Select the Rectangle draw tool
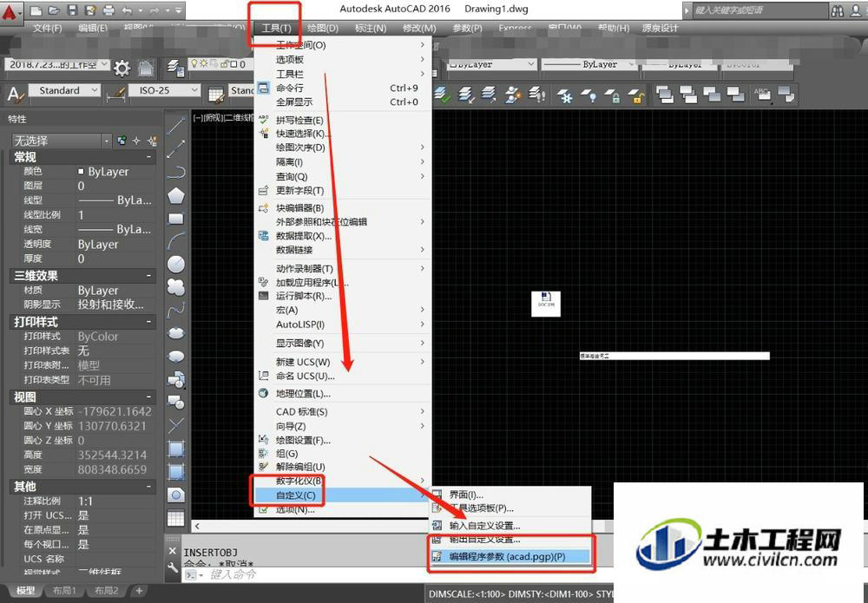This screenshot has height=603, width=868. 176,219
